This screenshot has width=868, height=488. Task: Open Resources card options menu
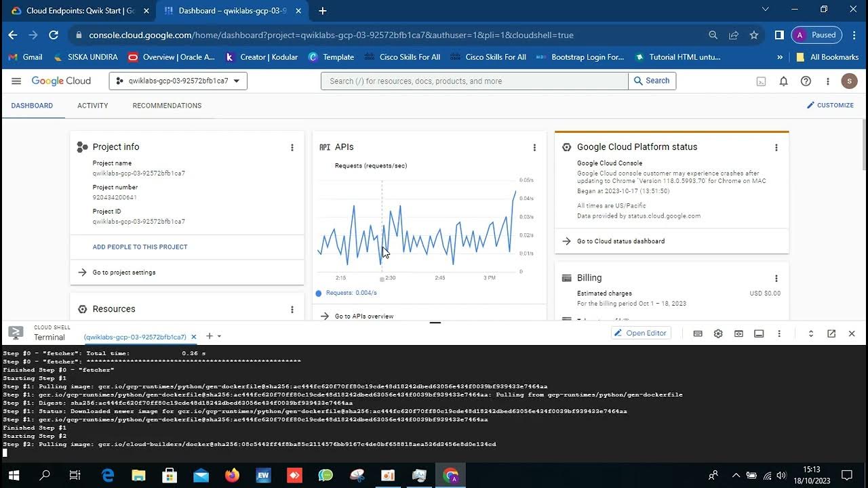click(x=292, y=309)
